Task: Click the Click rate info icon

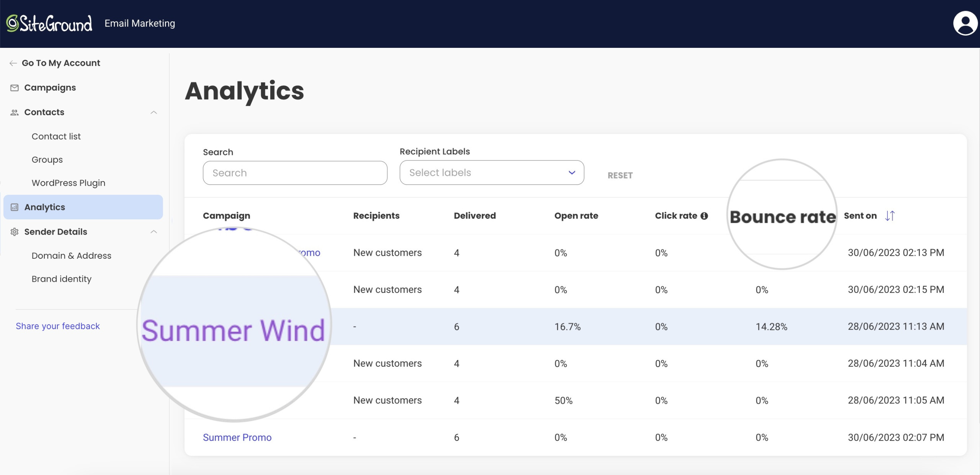Action: tap(704, 216)
